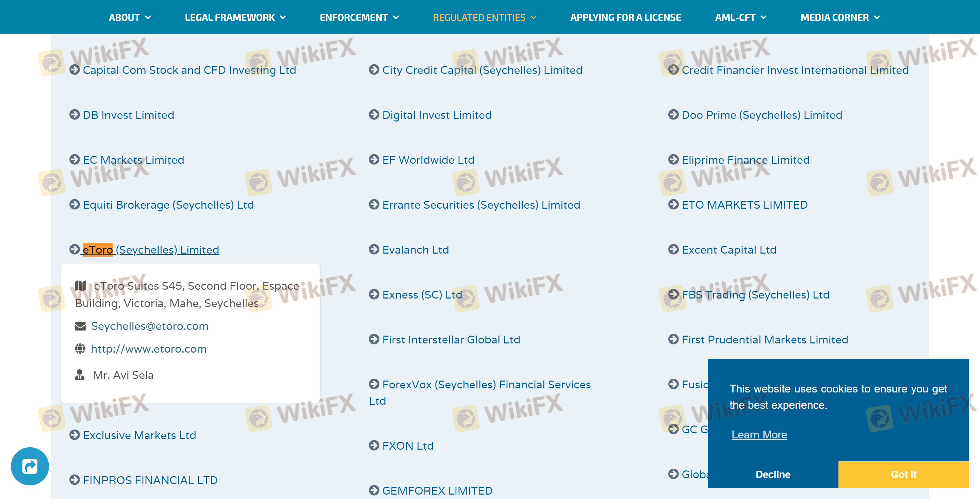This screenshot has width=980, height=499.
Task: Open Applying For A License page
Action: (x=625, y=17)
